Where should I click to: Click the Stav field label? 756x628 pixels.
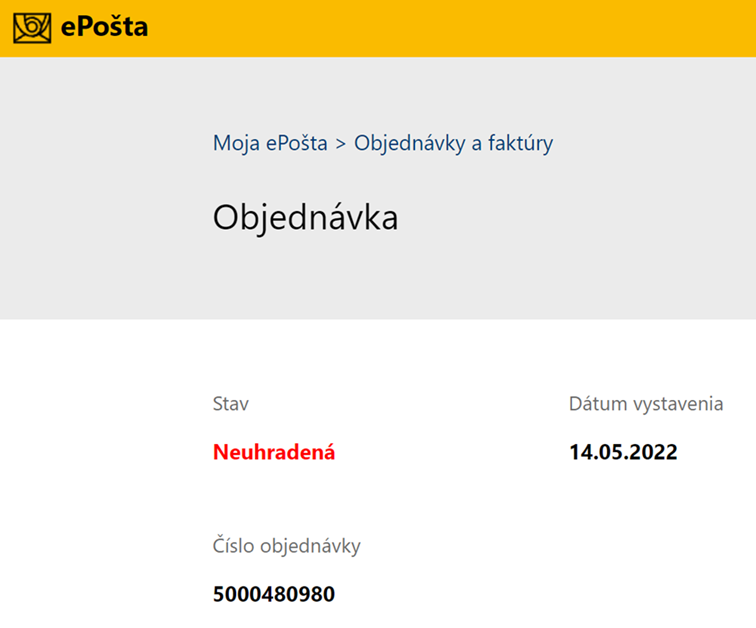click(x=230, y=404)
